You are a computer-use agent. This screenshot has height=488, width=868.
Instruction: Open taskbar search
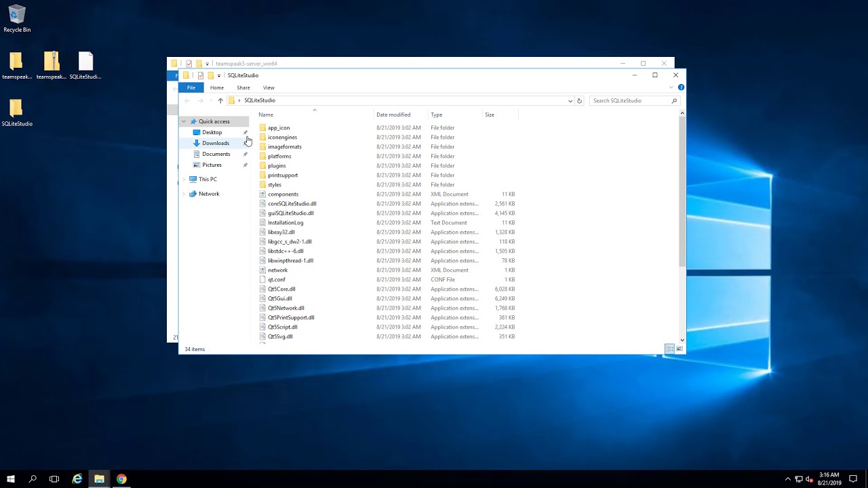33,479
